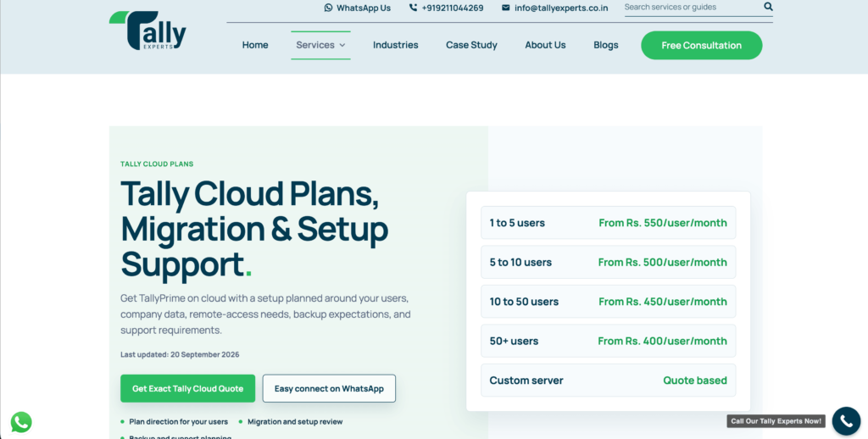Viewport: 868px width, 439px height.
Task: Click the envelope icon beside the email address
Action: 505,8
